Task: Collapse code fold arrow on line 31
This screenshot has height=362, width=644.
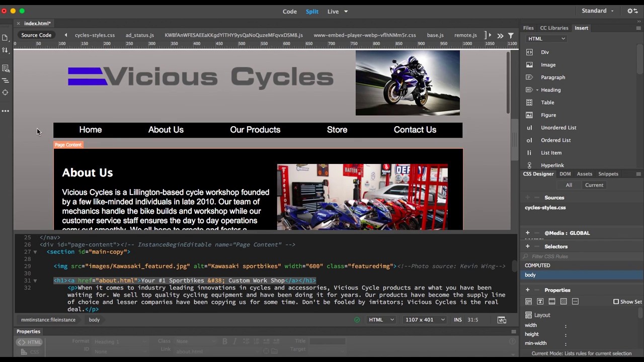Action: point(35,281)
